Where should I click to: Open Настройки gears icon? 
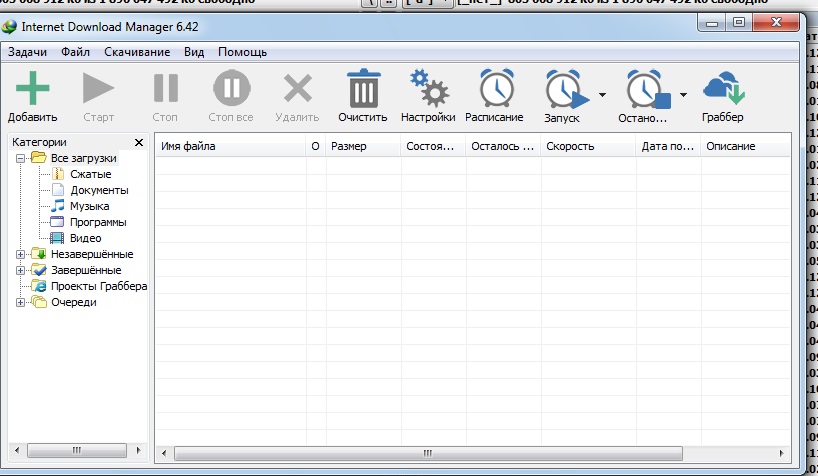[x=428, y=88]
